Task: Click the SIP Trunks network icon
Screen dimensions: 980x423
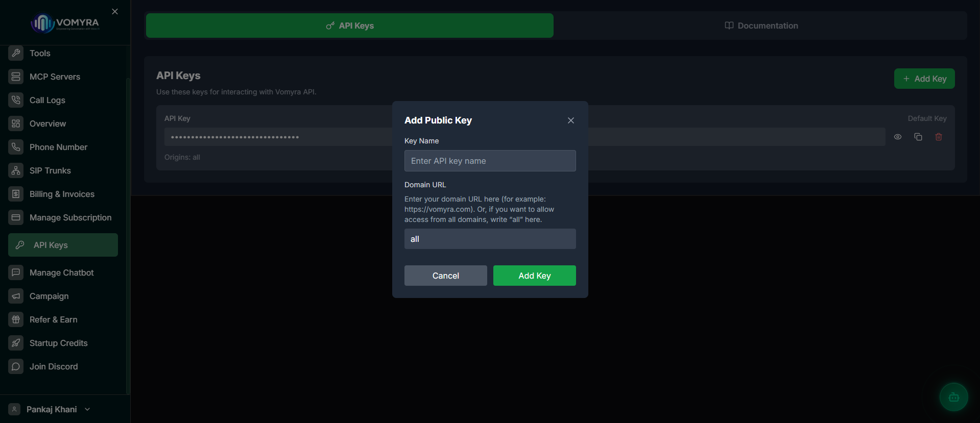Action: pyautogui.click(x=16, y=170)
